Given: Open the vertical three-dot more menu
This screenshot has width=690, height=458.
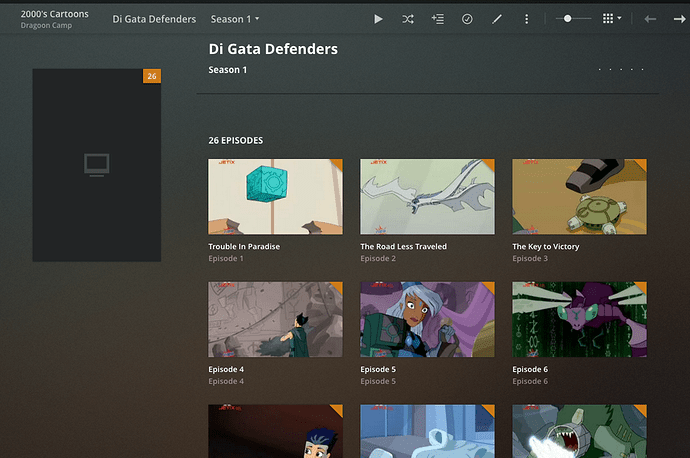Looking at the screenshot, I should [x=526, y=19].
